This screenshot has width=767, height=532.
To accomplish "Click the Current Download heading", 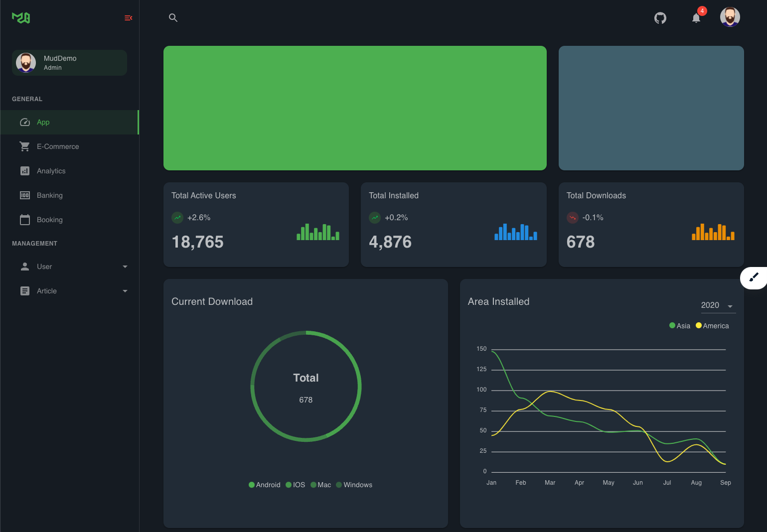I will pos(212,302).
